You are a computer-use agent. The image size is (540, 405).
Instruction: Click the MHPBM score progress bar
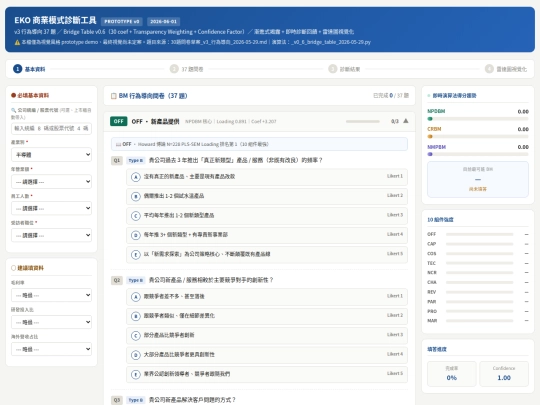[478, 154]
